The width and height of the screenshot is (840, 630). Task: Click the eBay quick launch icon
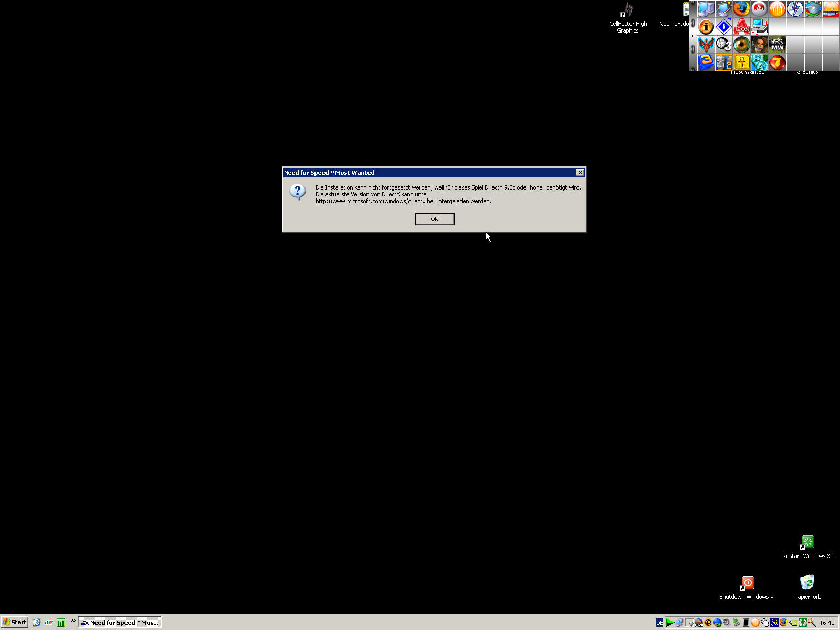(x=49, y=623)
